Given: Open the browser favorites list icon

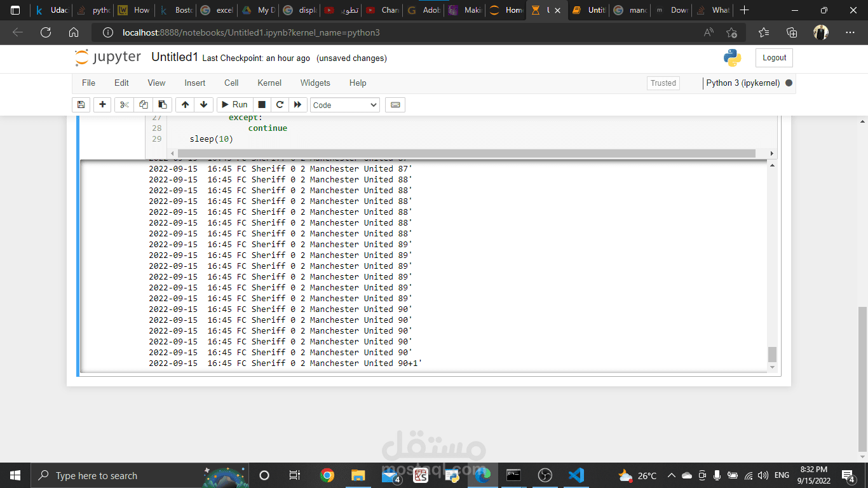Looking at the screenshot, I should [x=763, y=32].
